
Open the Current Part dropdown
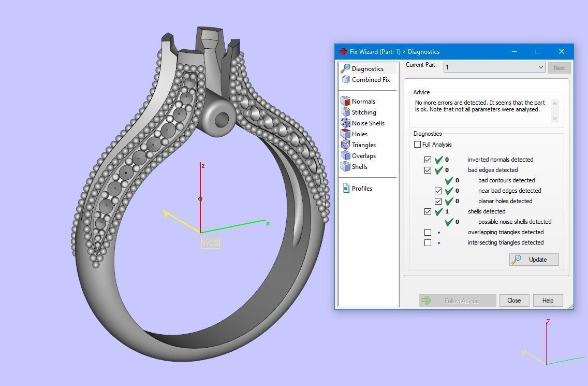point(494,67)
